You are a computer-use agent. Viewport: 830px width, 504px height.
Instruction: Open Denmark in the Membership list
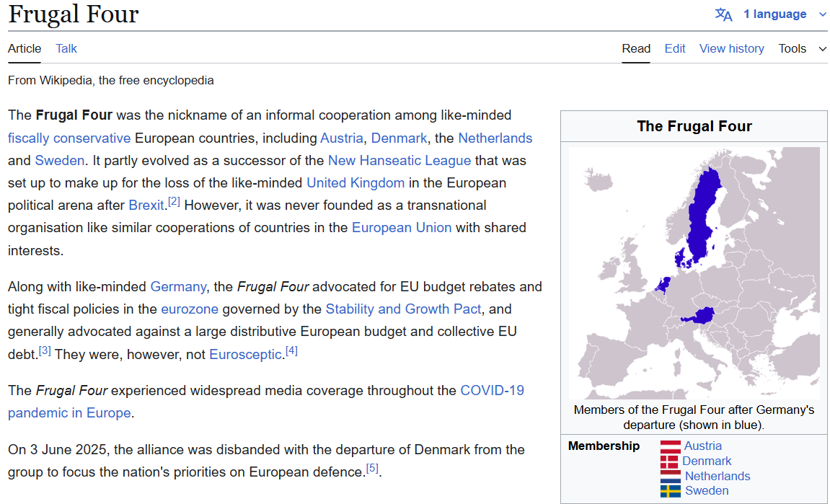click(x=707, y=461)
